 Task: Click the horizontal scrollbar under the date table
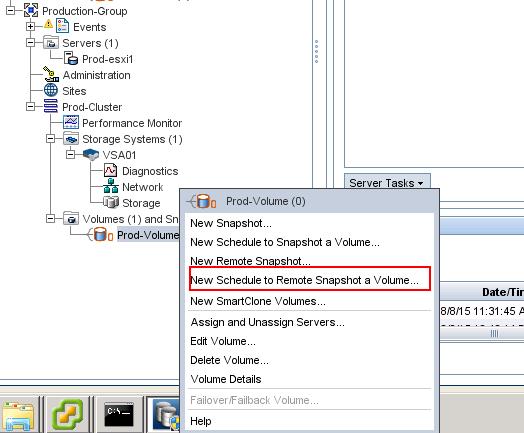pyautogui.click(x=482, y=333)
